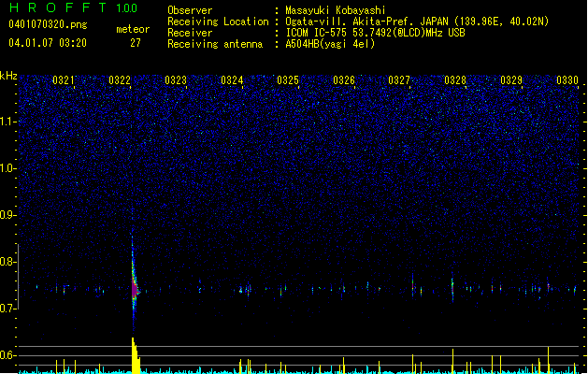Click the observer name Masayuki Kobayashi
The width and height of the screenshot is (588, 374).
tap(336, 10)
